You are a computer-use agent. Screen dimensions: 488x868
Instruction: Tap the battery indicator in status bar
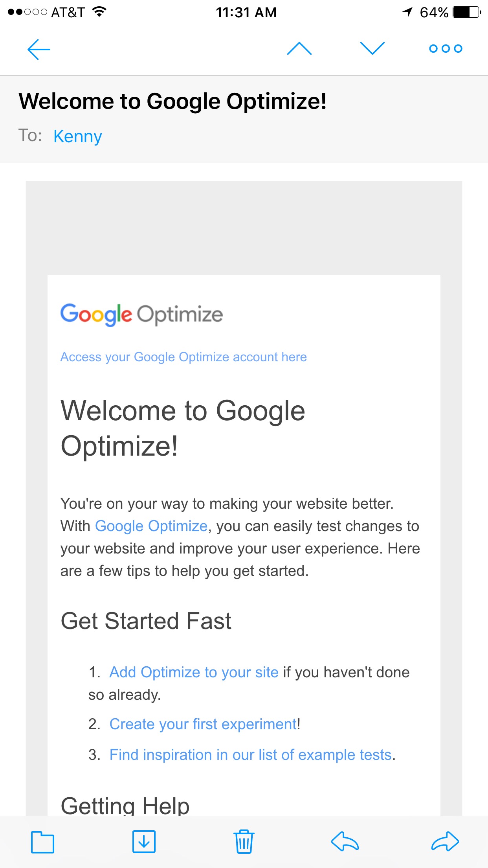(x=467, y=12)
